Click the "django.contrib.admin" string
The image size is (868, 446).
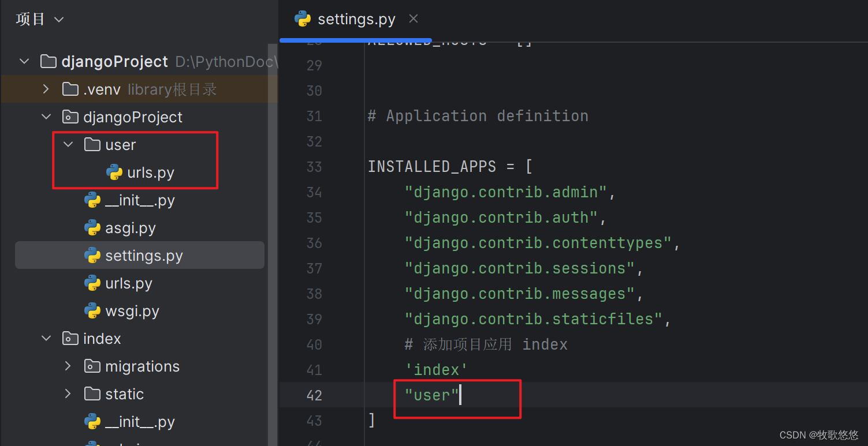(x=506, y=192)
